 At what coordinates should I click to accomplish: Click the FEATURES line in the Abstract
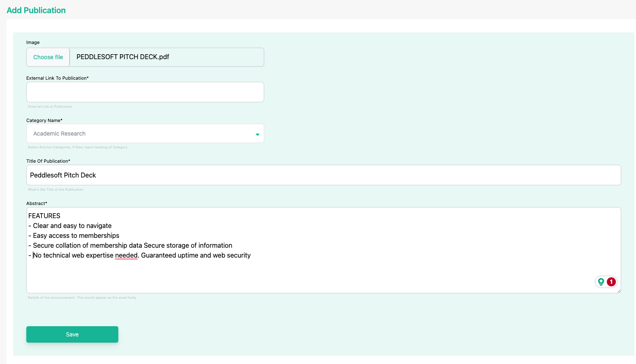pyautogui.click(x=44, y=216)
